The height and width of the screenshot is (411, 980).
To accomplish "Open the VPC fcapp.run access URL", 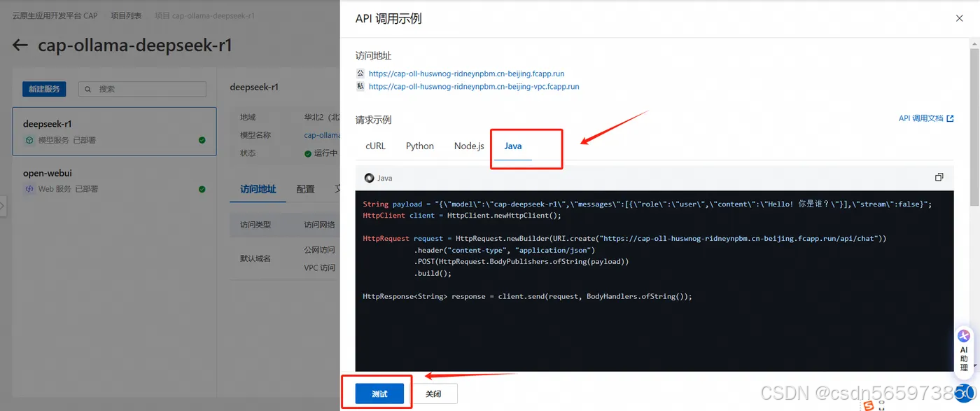I will click(474, 87).
